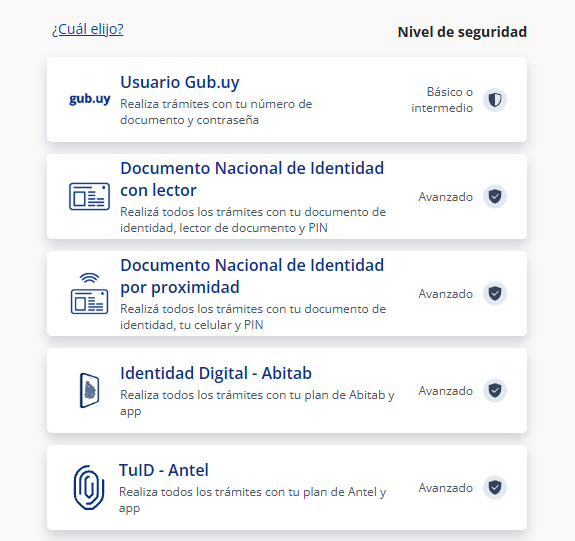Viewport: 575px width, 541px height.
Task: Click description 'con tu plan de Abitab y app'
Action: tap(257, 403)
